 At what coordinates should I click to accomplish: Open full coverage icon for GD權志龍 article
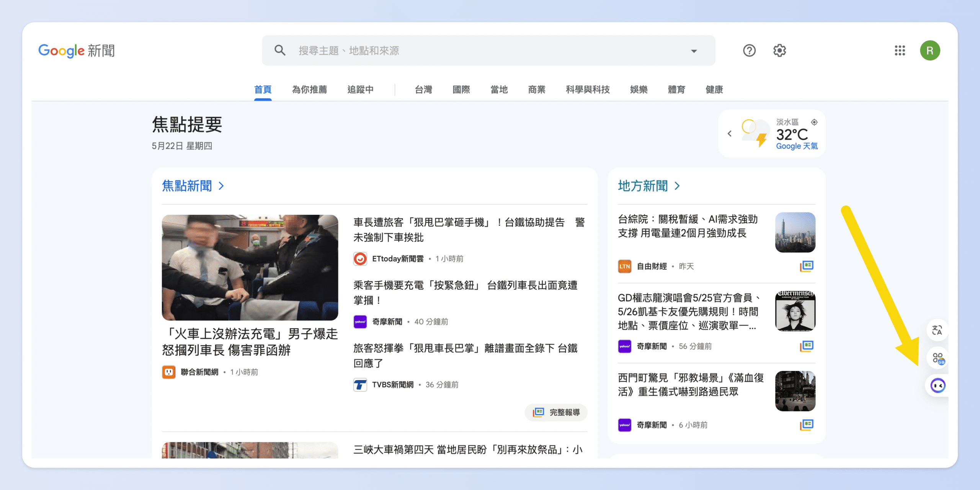(x=807, y=346)
